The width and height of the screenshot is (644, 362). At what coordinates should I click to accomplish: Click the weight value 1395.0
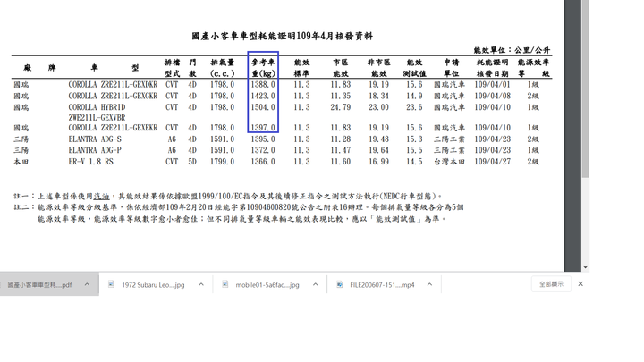pyautogui.click(x=263, y=139)
